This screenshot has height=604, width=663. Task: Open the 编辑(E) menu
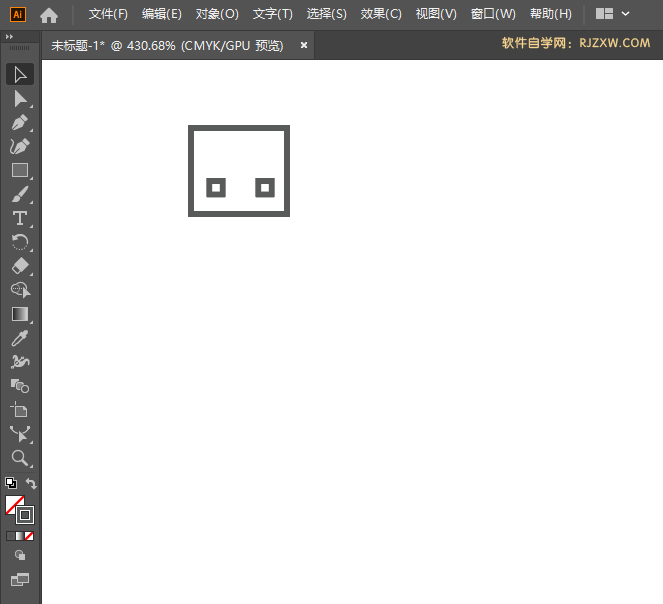[x=162, y=14]
